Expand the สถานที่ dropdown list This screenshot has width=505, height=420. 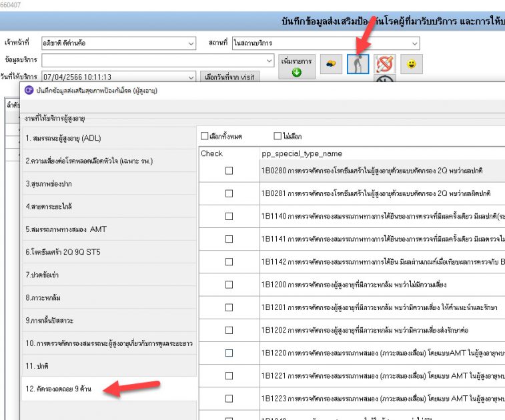[414, 44]
